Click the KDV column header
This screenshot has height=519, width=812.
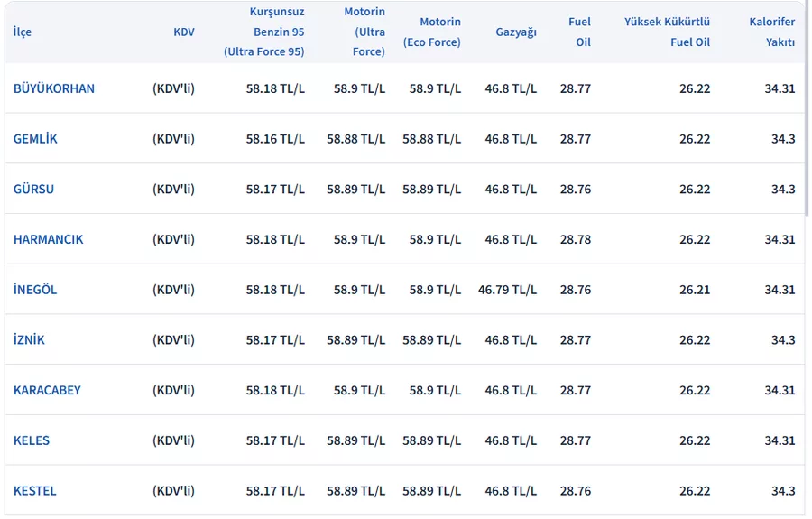(183, 32)
